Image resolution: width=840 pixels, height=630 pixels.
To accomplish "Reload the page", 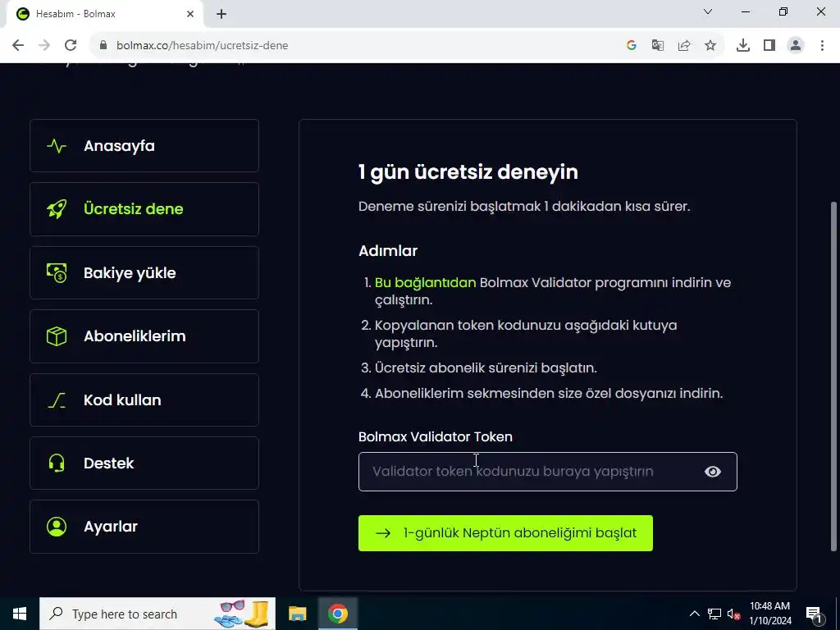I will pos(71,45).
